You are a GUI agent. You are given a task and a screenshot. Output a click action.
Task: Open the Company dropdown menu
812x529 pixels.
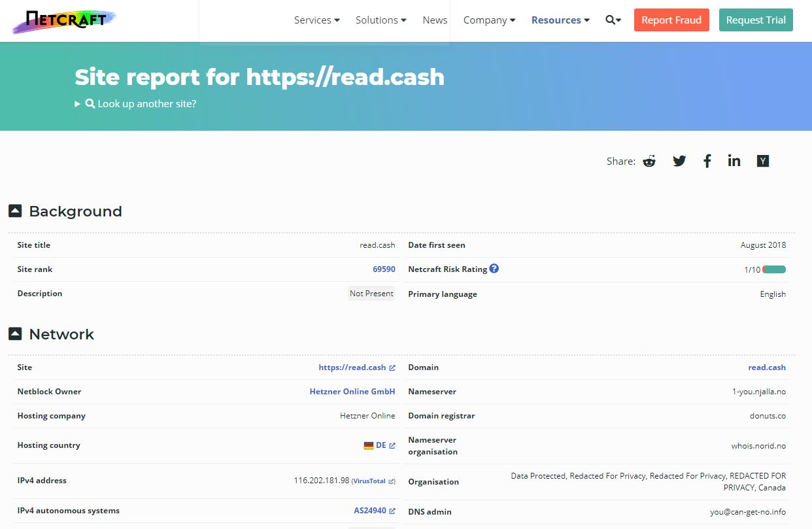click(490, 20)
